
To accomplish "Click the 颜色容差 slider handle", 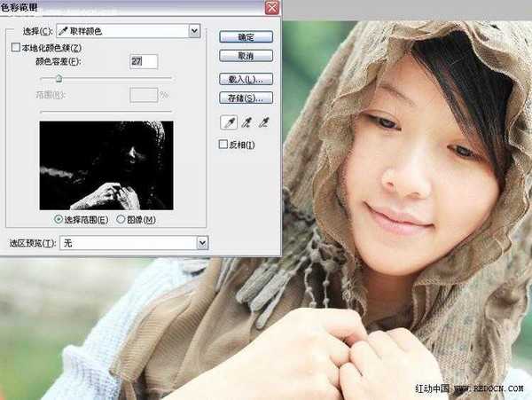I will pyautogui.click(x=59, y=80).
